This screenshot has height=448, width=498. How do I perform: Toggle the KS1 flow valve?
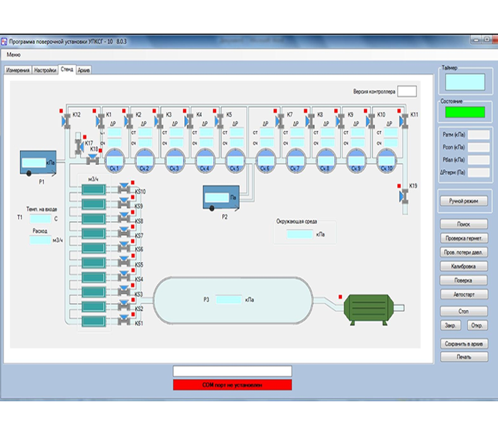[x=126, y=323]
